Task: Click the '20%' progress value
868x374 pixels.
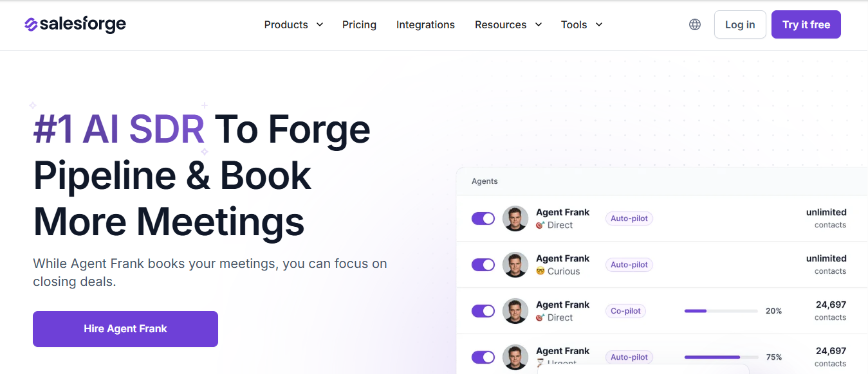Action: click(773, 311)
